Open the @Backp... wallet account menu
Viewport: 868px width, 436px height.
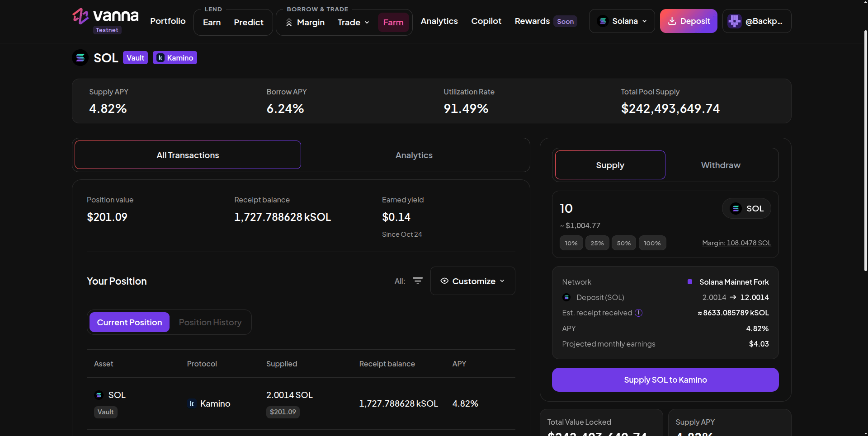point(757,21)
